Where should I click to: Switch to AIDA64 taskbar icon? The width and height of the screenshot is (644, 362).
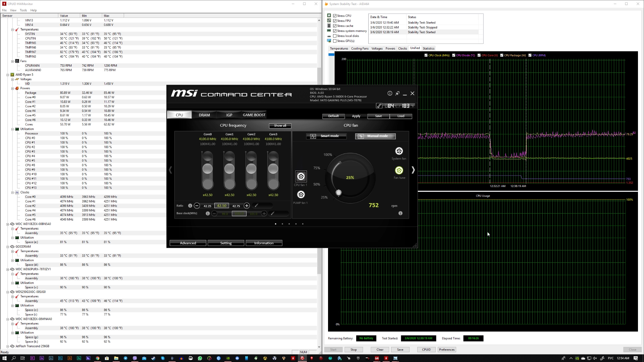tap(377, 358)
